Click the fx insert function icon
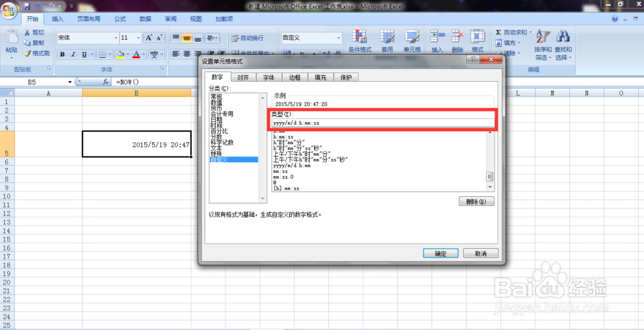644x330 pixels. click(x=106, y=82)
